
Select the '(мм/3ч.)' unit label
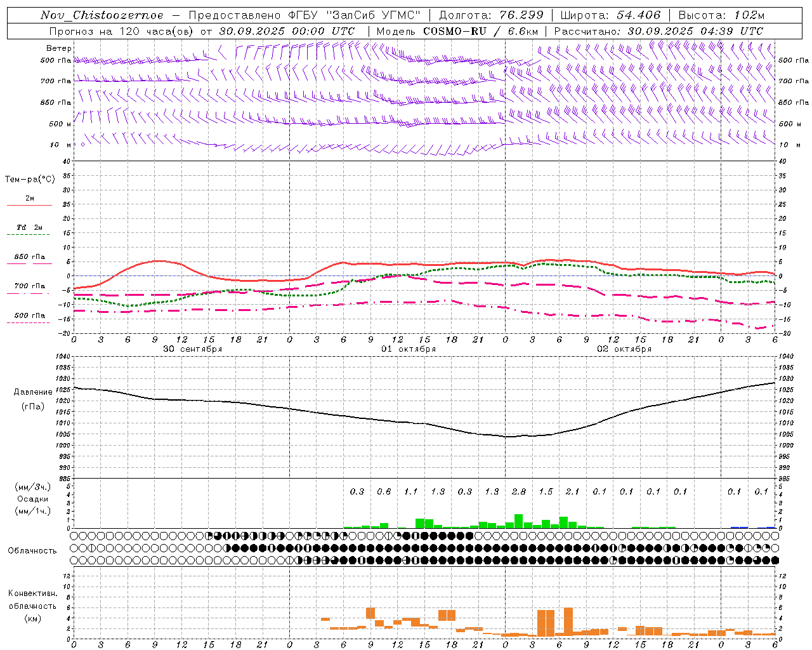pos(33,487)
